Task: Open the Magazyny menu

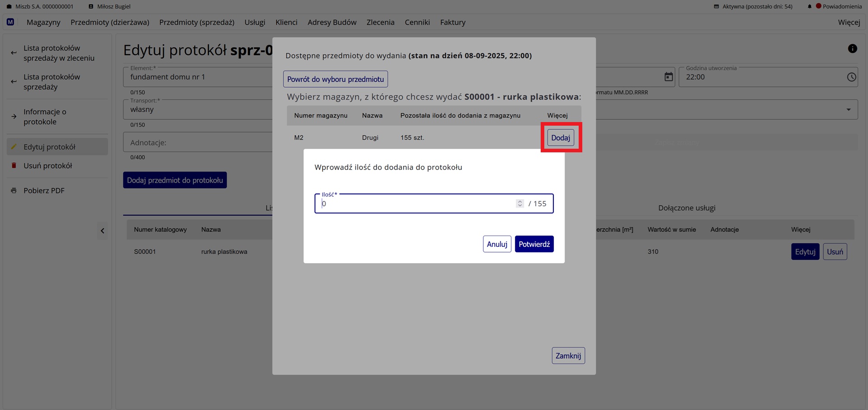Action: 43,23
